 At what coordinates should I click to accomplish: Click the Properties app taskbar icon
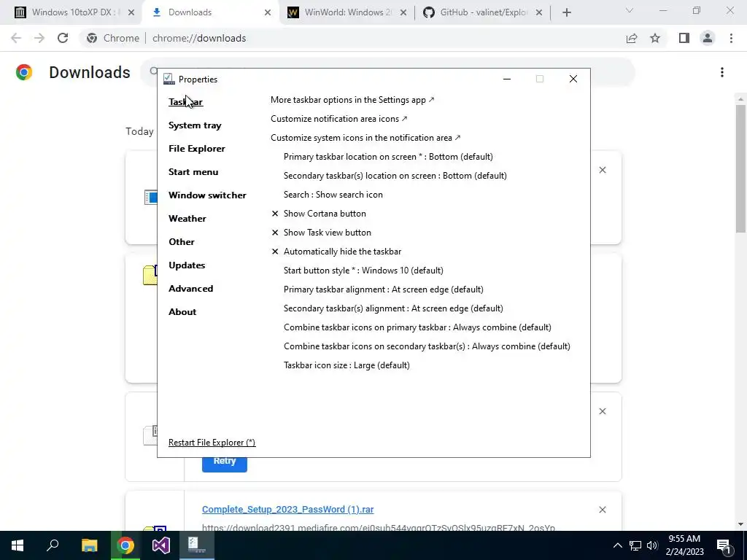coord(196,545)
